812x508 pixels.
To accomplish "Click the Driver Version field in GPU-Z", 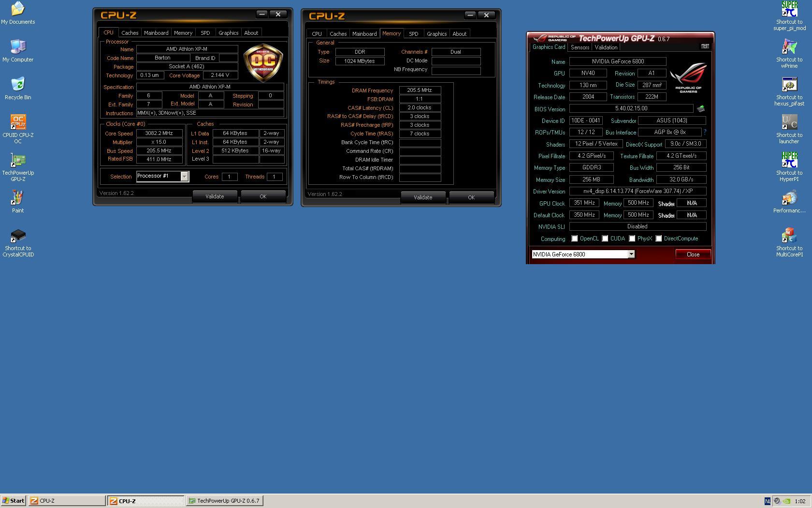I will point(638,192).
